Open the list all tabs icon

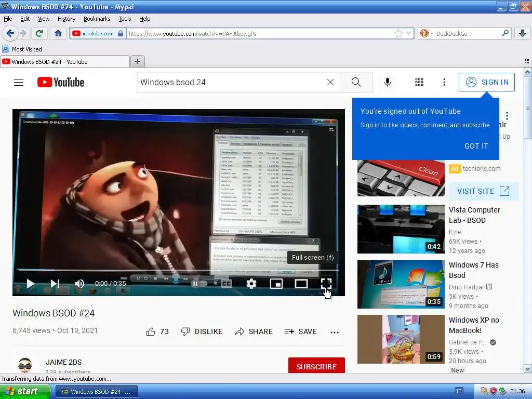coord(527,61)
